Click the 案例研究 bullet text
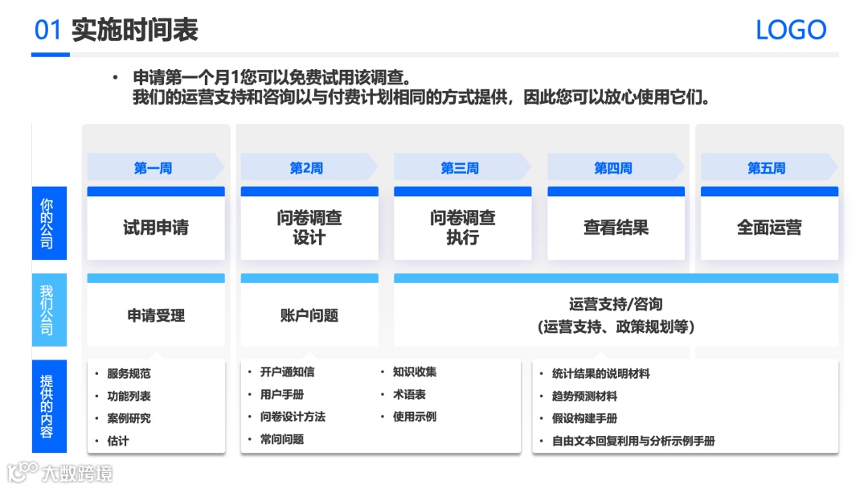 129,418
